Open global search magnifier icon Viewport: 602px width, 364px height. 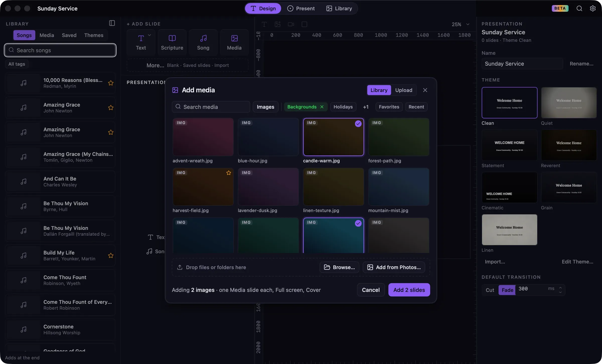pyautogui.click(x=579, y=8)
